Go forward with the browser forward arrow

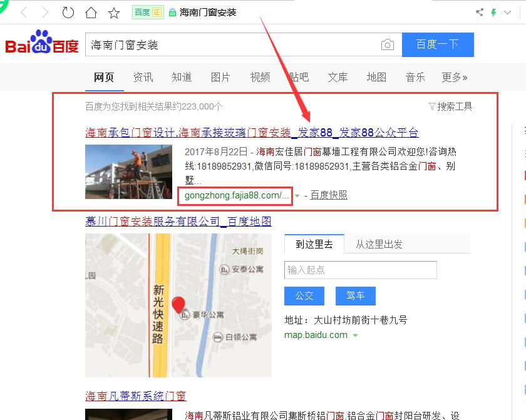click(45, 13)
